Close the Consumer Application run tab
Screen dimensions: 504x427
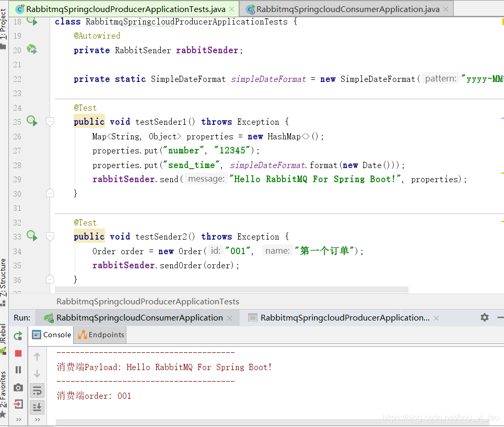pyautogui.click(x=229, y=318)
